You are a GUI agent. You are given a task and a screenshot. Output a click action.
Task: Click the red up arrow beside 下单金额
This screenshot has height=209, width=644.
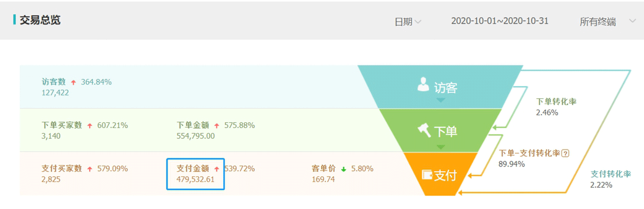point(217,126)
